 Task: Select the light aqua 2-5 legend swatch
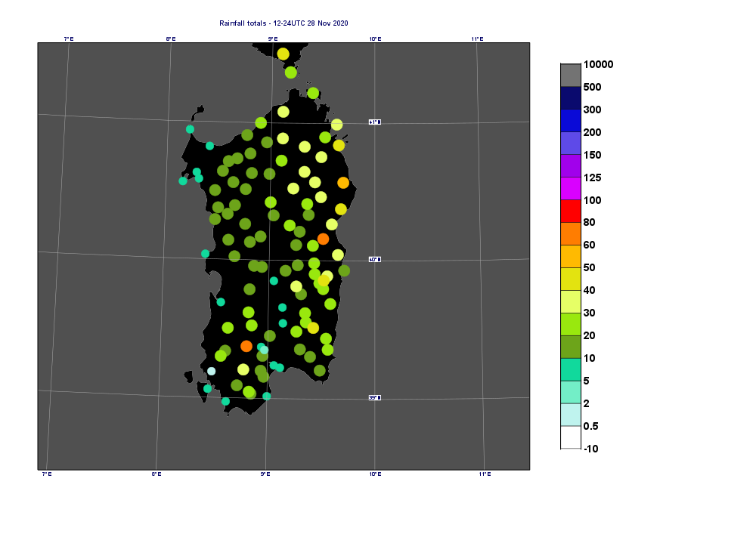pos(570,392)
